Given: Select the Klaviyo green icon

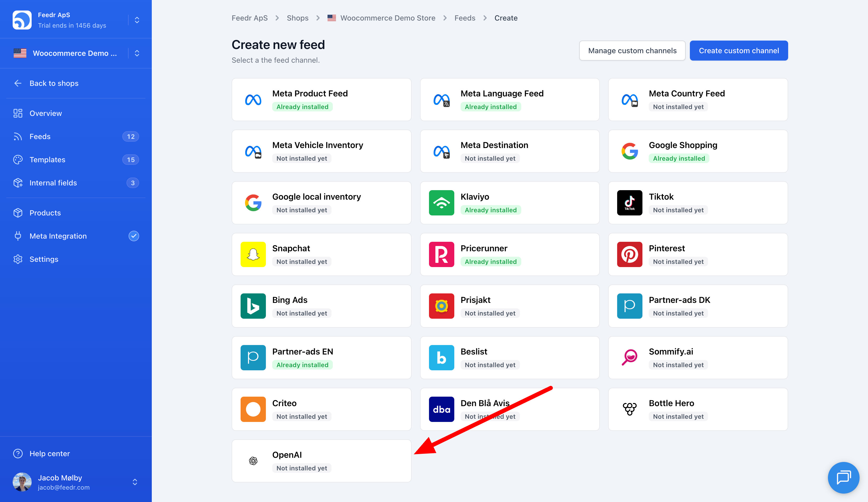Looking at the screenshot, I should tap(441, 203).
